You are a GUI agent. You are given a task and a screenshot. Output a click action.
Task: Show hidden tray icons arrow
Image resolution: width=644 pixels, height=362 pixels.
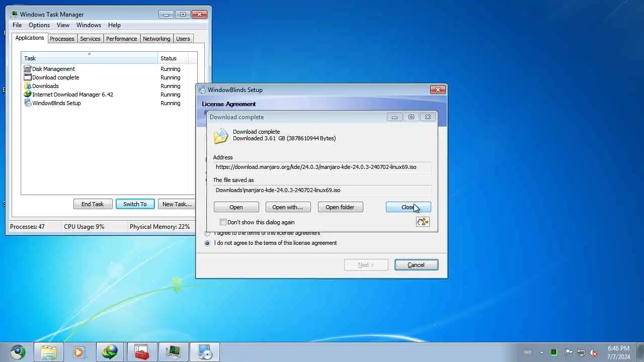click(542, 352)
